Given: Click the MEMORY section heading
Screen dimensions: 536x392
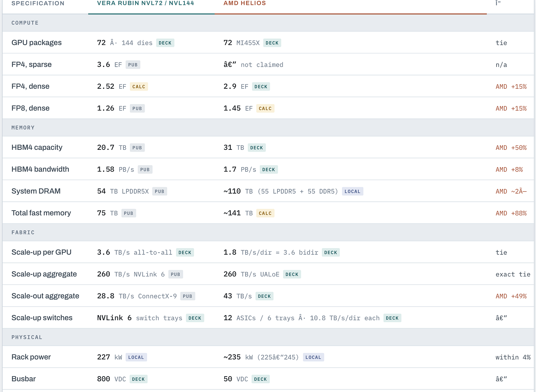Looking at the screenshot, I should pyautogui.click(x=23, y=128).
